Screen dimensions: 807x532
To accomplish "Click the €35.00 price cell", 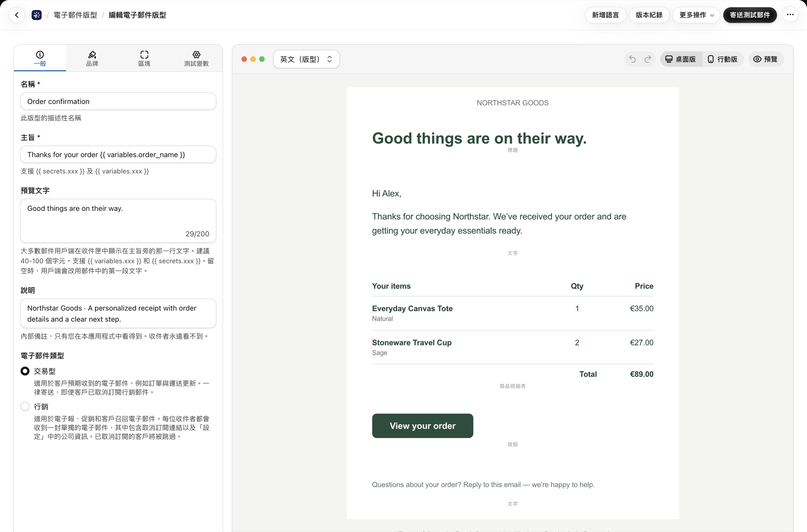I will click(641, 308).
